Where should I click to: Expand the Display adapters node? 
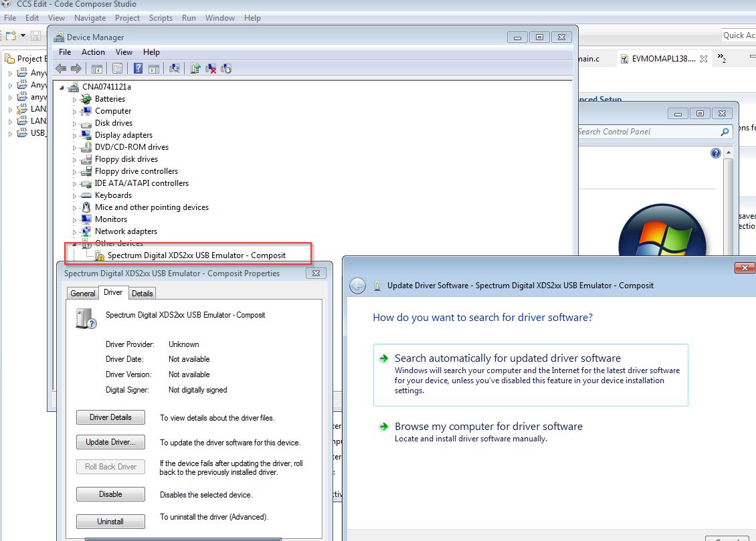[74, 135]
